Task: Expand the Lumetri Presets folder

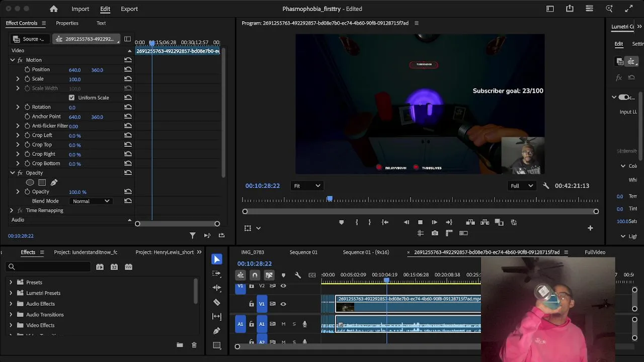Action: (11, 293)
